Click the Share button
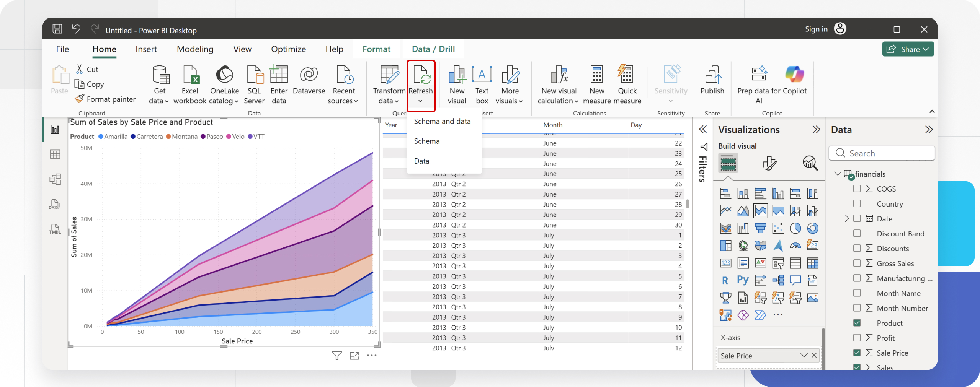 tap(908, 49)
